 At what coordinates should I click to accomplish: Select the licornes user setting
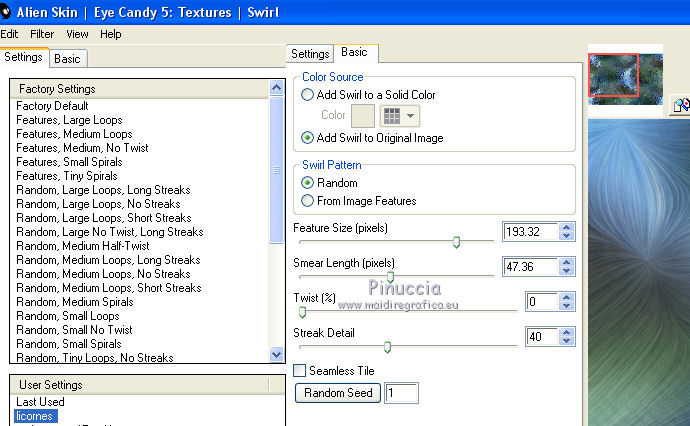pos(35,416)
